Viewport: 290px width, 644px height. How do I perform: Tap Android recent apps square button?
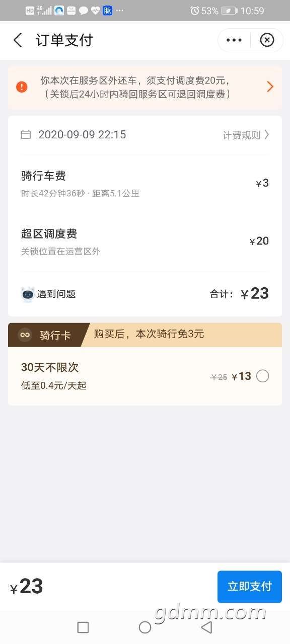(83, 627)
